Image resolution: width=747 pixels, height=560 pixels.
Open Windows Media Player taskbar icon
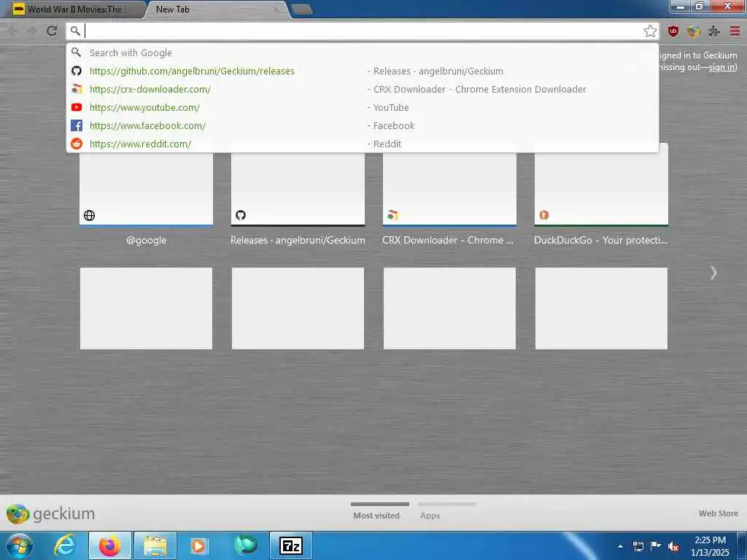pyautogui.click(x=198, y=545)
